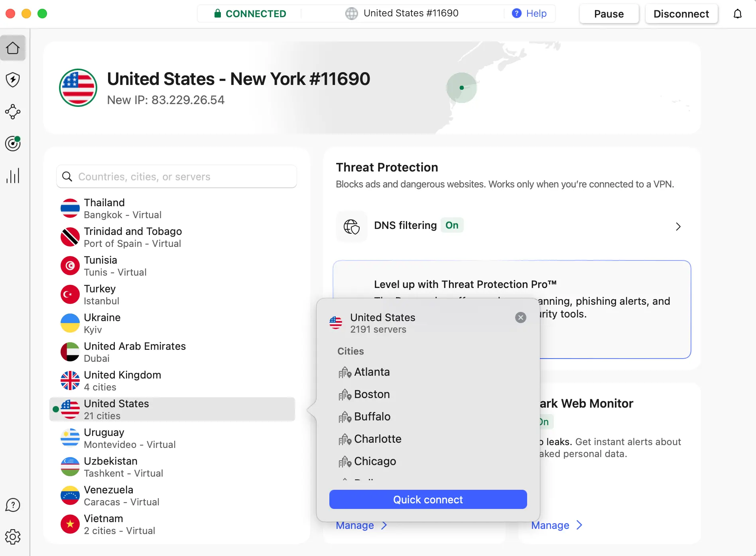The width and height of the screenshot is (756, 556).
Task: Click the magnifier icon in search box
Action: coord(67,176)
